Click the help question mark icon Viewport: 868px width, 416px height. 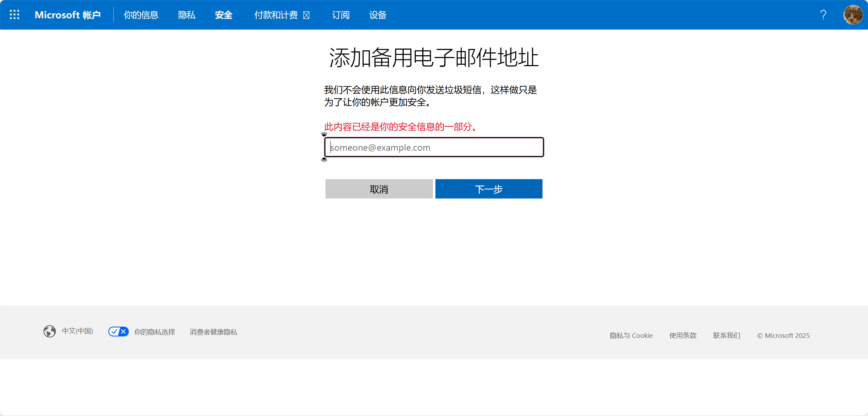pos(823,15)
